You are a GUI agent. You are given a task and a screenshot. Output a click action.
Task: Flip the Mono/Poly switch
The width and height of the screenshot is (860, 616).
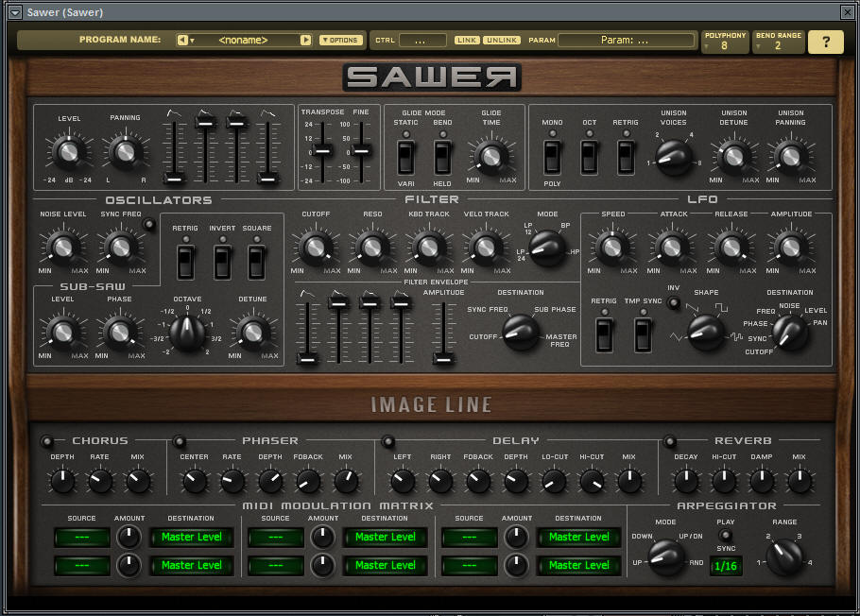point(552,156)
